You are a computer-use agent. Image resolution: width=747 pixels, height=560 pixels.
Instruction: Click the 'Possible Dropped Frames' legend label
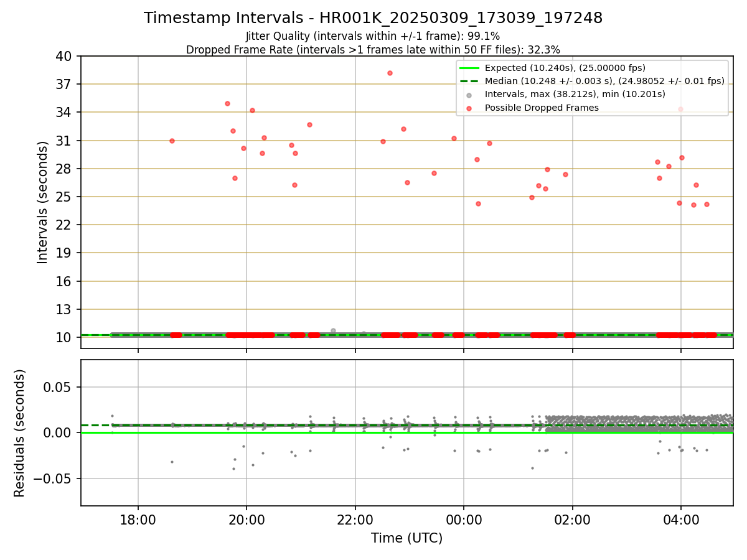pyautogui.click(x=542, y=108)
